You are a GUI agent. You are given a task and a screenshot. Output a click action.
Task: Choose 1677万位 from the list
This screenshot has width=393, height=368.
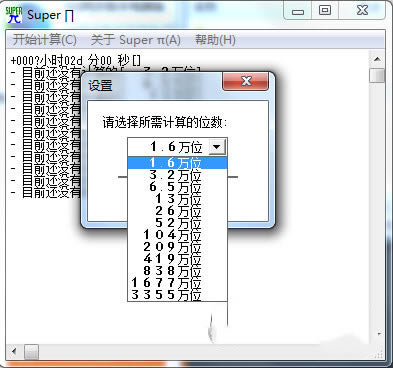177,283
